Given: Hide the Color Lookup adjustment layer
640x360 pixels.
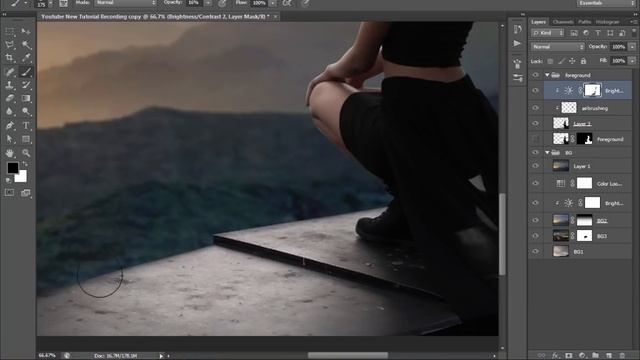Looking at the screenshot, I should 536,183.
